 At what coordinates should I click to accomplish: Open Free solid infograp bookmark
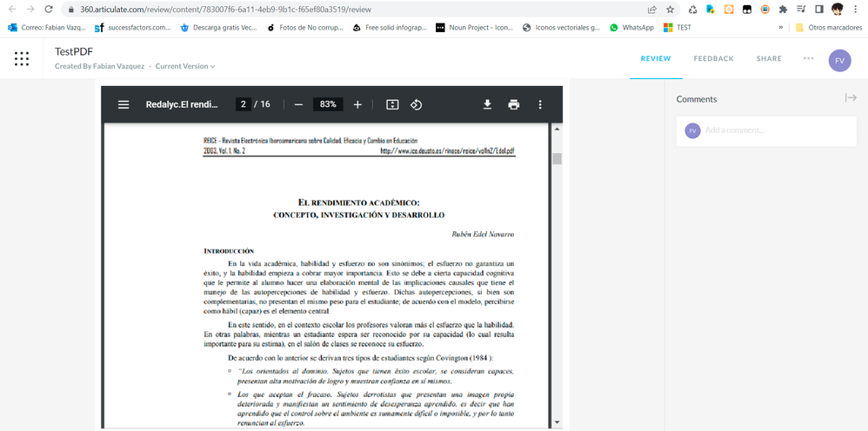[390, 27]
